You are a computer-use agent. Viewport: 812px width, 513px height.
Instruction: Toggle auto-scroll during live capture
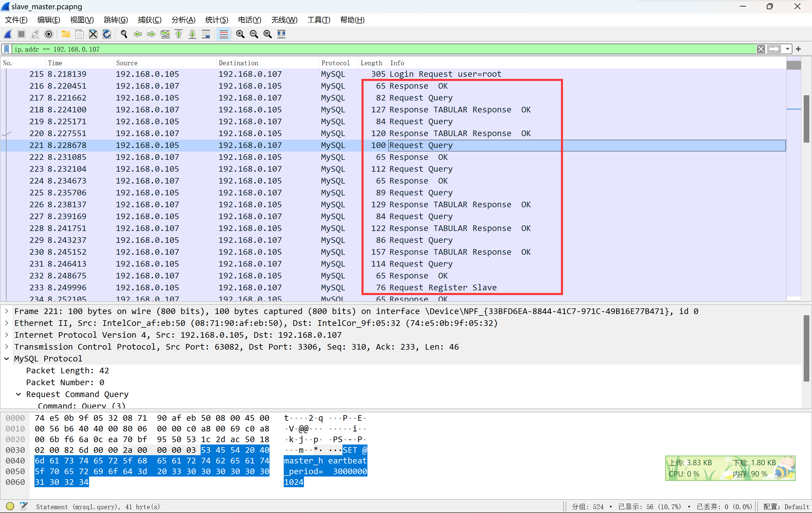[x=206, y=34]
